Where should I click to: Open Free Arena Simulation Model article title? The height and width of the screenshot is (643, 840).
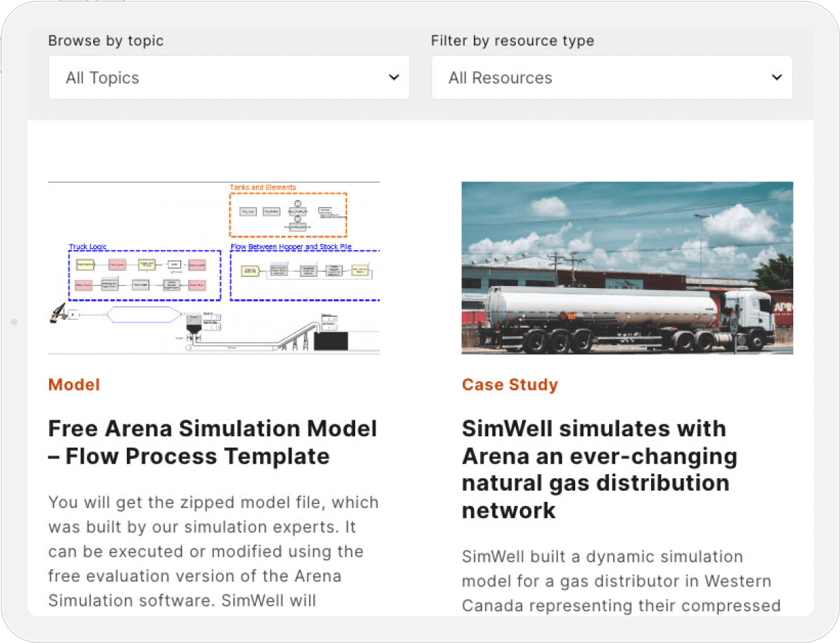click(x=213, y=442)
